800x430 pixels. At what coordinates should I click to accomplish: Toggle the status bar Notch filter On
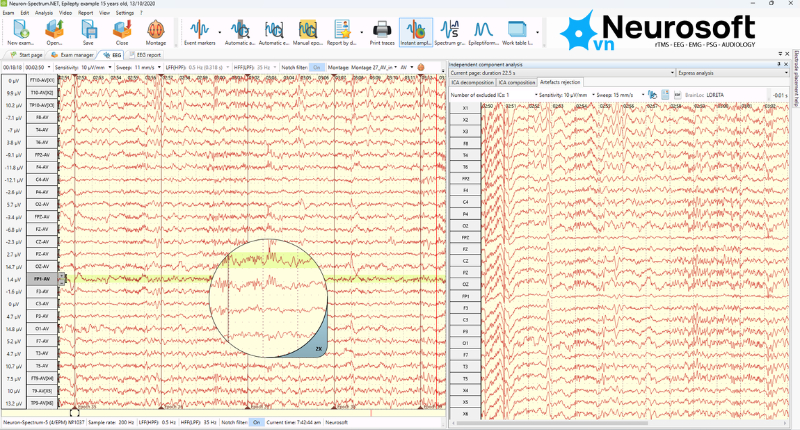(257, 422)
